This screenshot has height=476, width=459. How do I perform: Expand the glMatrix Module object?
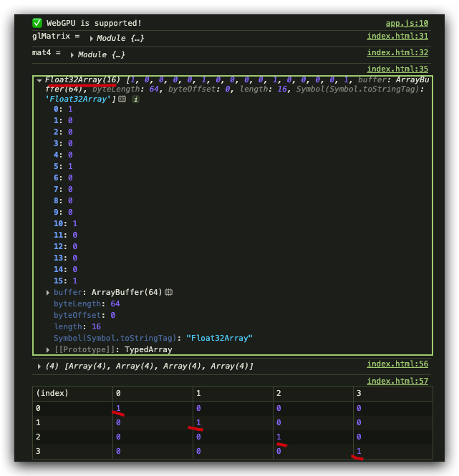pyautogui.click(x=91, y=38)
